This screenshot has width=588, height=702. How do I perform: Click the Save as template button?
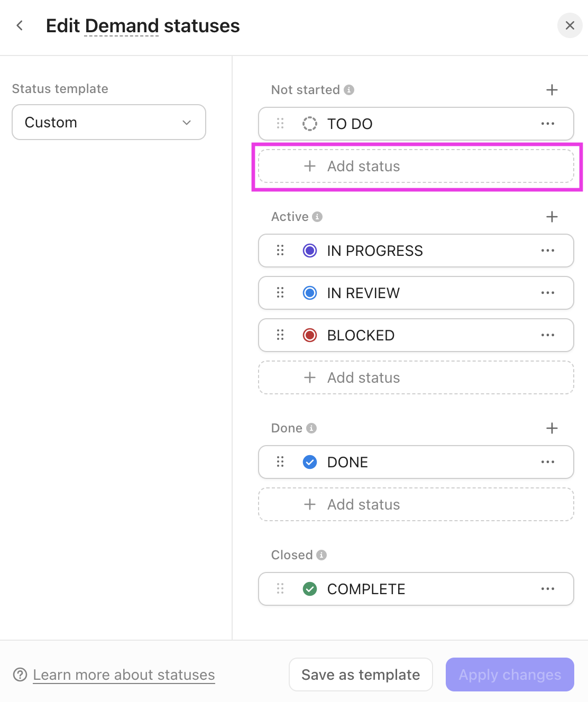click(360, 675)
